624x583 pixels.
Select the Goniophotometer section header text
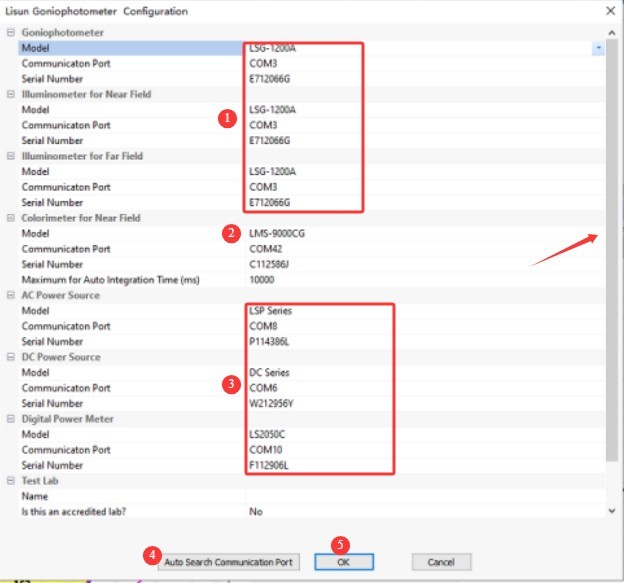click(x=63, y=33)
